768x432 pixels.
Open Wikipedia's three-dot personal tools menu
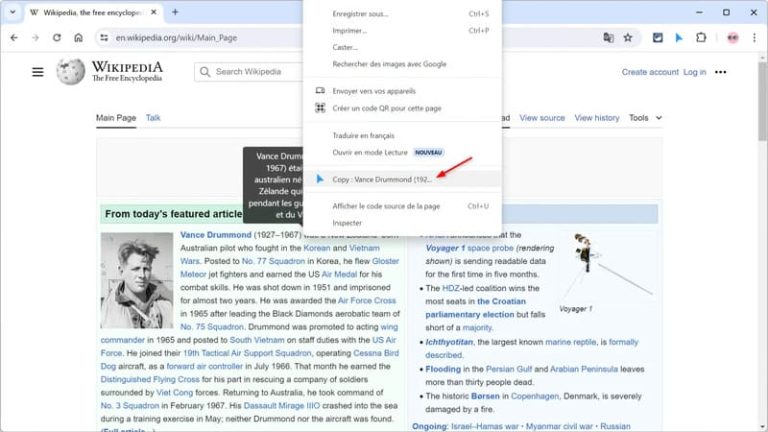click(x=720, y=72)
